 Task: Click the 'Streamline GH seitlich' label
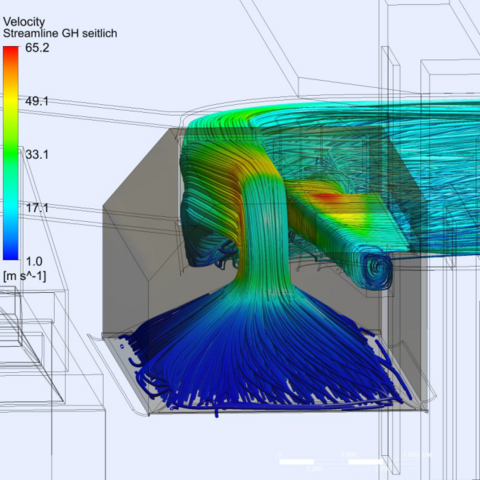click(x=60, y=33)
